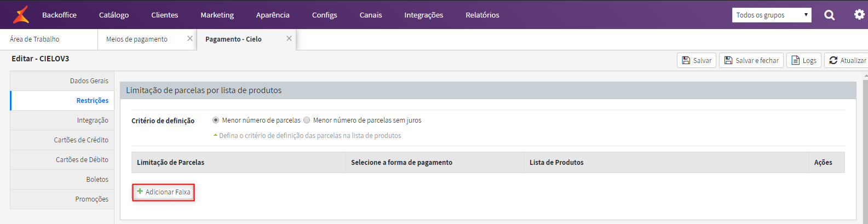Click Adicionar Faixa button
Viewport: 868px width, 224px height.
[163, 192]
